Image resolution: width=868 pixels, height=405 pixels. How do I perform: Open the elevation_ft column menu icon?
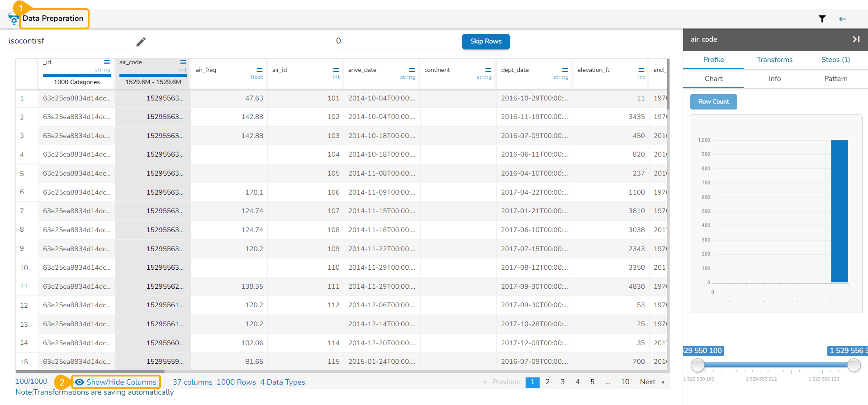pyautogui.click(x=641, y=70)
